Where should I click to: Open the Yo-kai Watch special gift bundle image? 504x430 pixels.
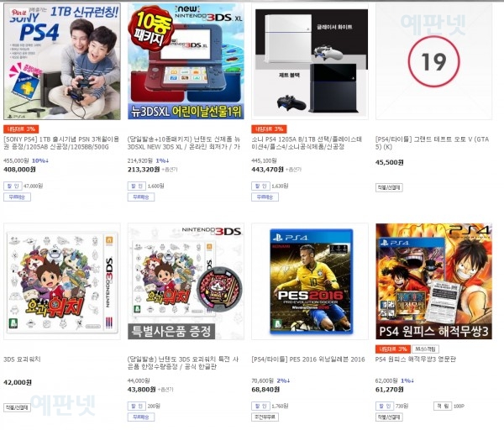(186, 281)
